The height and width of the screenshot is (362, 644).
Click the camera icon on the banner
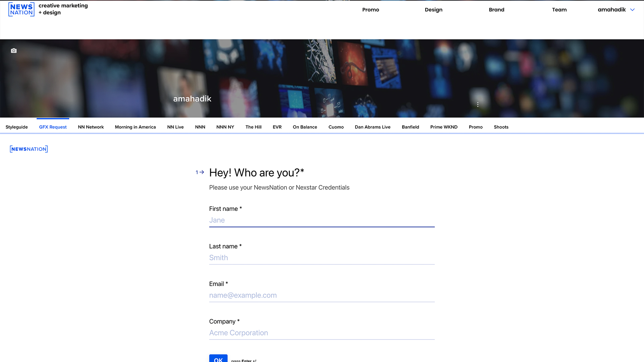coord(14,51)
